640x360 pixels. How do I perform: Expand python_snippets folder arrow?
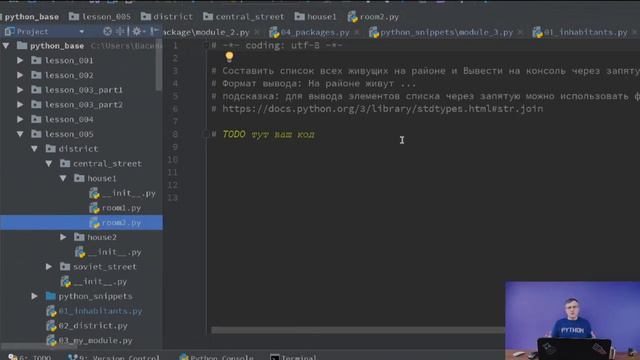coord(35,296)
